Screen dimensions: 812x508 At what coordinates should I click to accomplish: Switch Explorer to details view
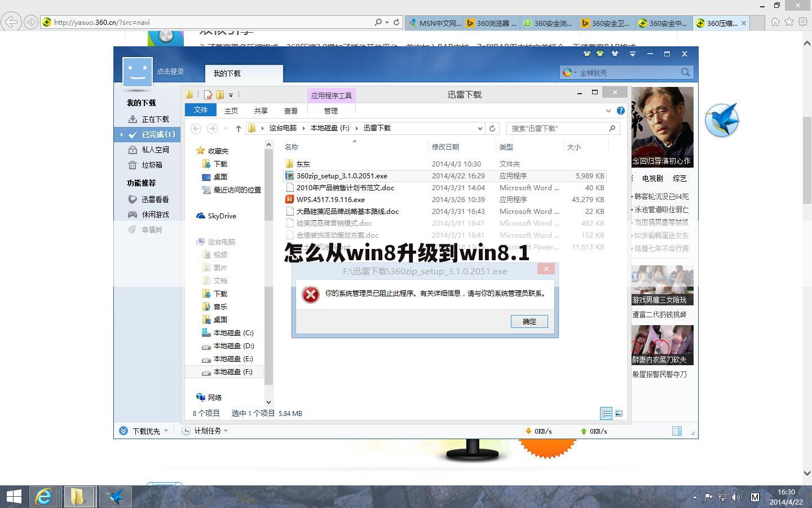[x=606, y=413]
